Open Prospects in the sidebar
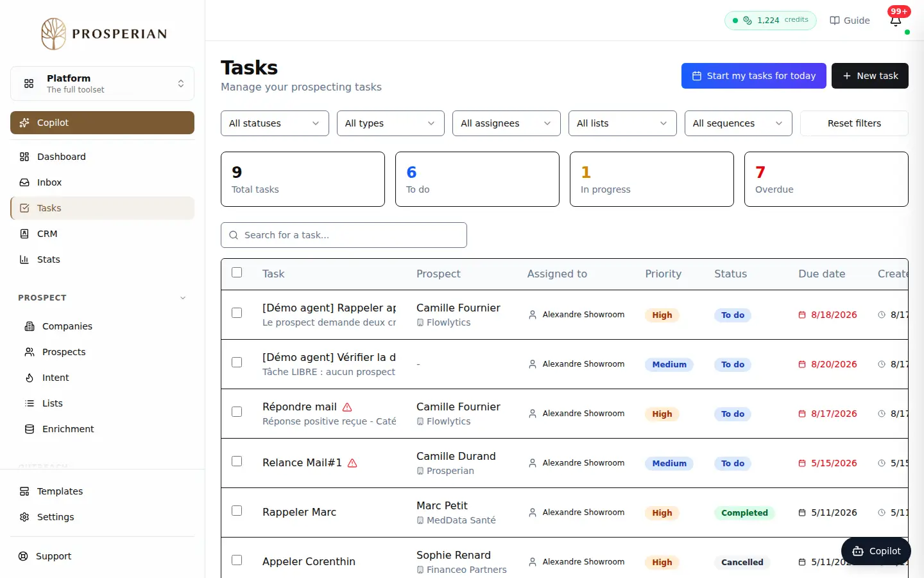Screen dimensions: 924x578 (x=105, y=352)
